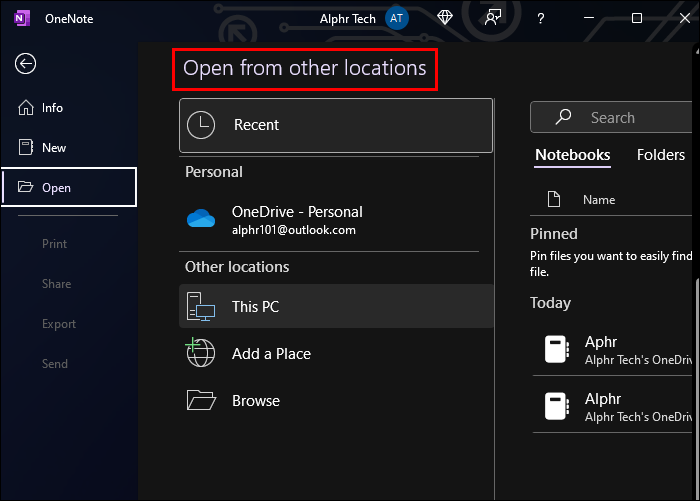This screenshot has width=700, height=501.
Task: Click the AT account avatar
Action: pyautogui.click(x=397, y=18)
